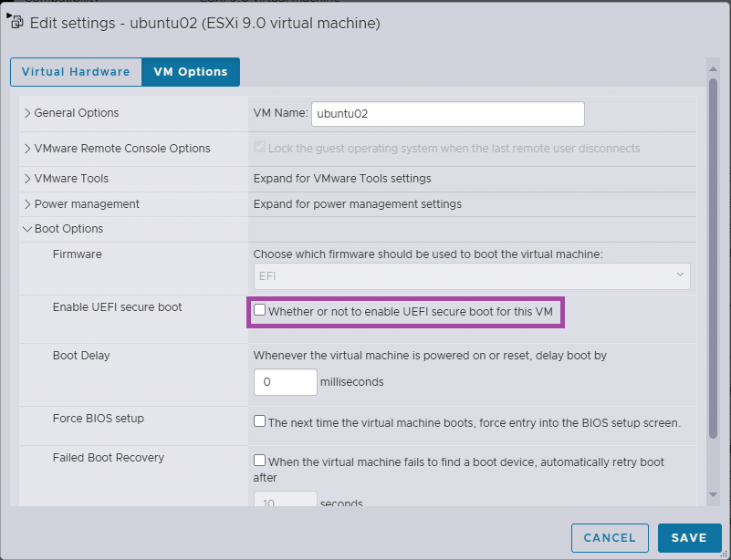The image size is (731, 560).
Task: Switch to the Virtual Hardware tab
Action: coord(76,72)
